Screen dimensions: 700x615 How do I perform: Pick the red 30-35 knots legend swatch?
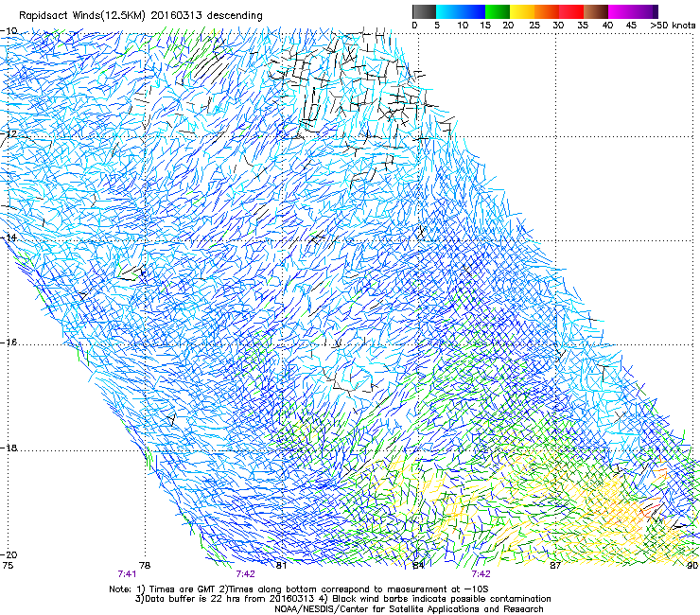tap(571, 11)
